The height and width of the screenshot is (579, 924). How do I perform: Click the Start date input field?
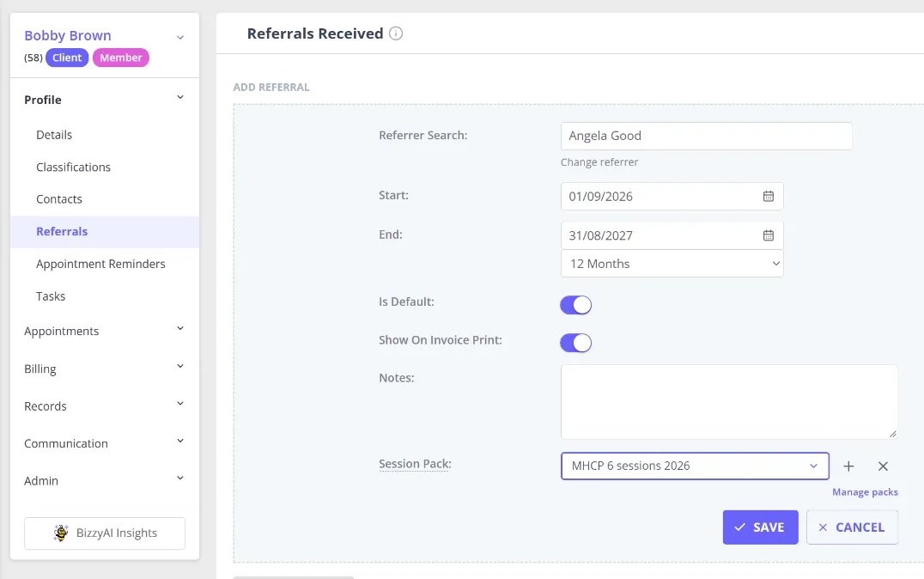[672, 197]
